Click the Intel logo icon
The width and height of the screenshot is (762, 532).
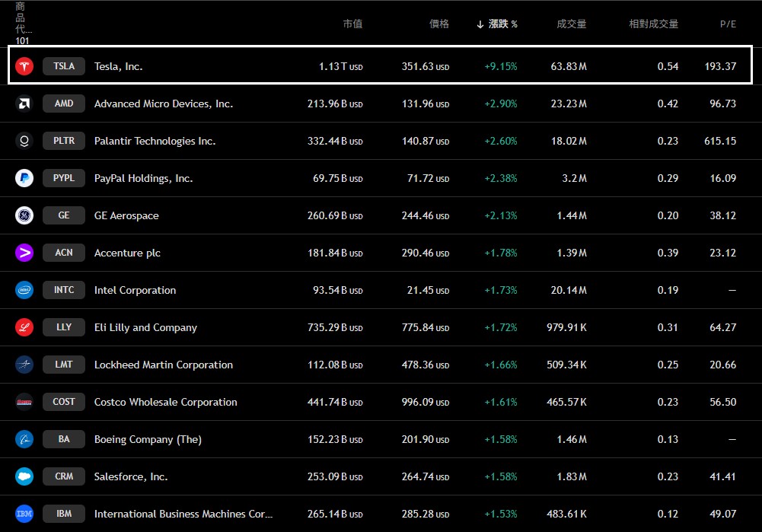[x=24, y=290]
